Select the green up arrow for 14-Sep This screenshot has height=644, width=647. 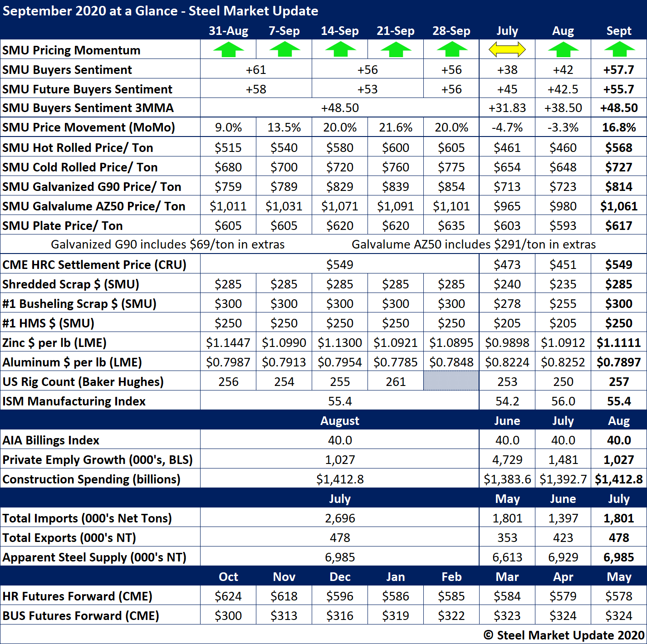pos(340,49)
